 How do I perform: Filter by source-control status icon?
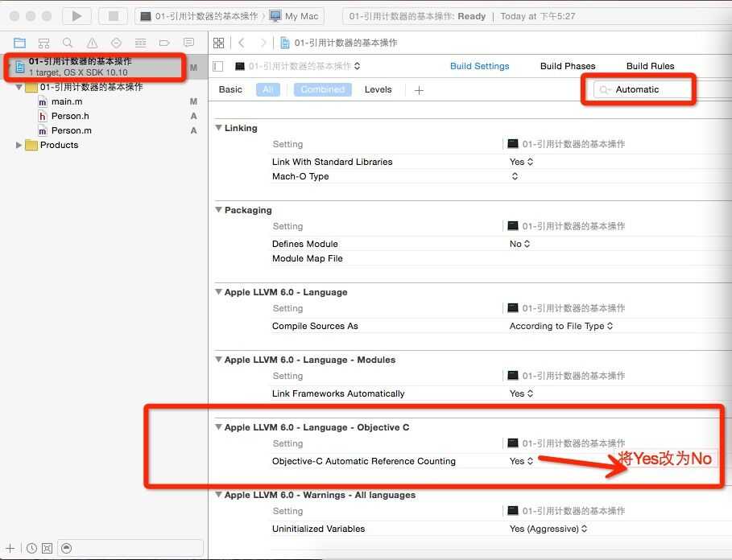[48, 549]
